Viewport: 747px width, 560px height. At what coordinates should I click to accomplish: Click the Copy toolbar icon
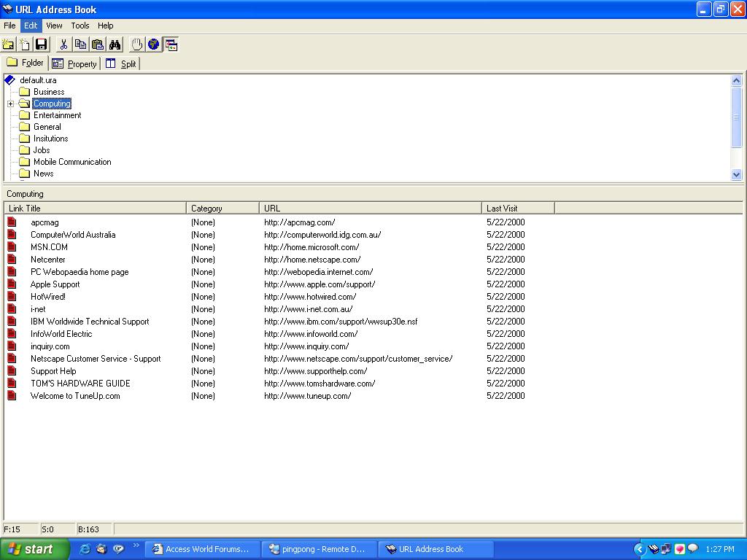pyautogui.click(x=80, y=44)
